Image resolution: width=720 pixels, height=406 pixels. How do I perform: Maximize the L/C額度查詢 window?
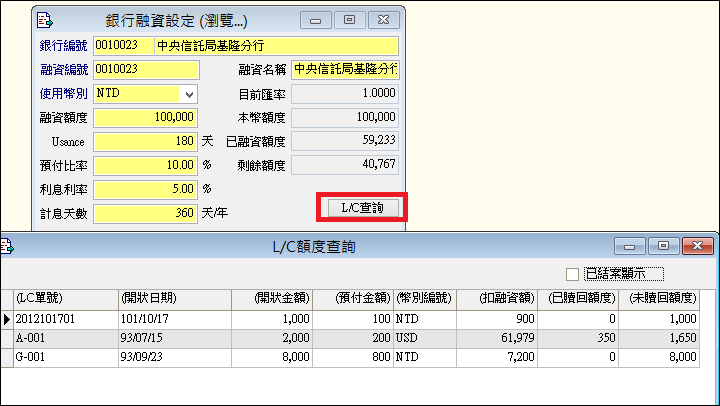tap(661, 245)
